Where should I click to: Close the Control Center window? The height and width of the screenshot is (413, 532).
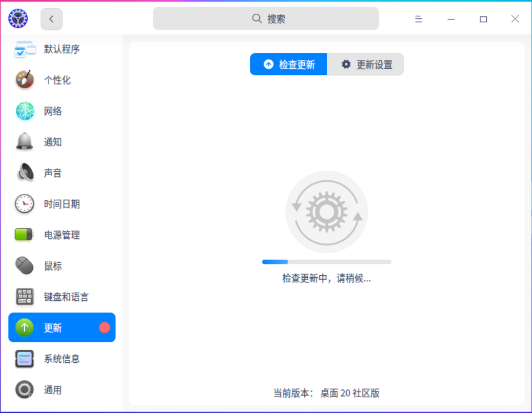(515, 18)
